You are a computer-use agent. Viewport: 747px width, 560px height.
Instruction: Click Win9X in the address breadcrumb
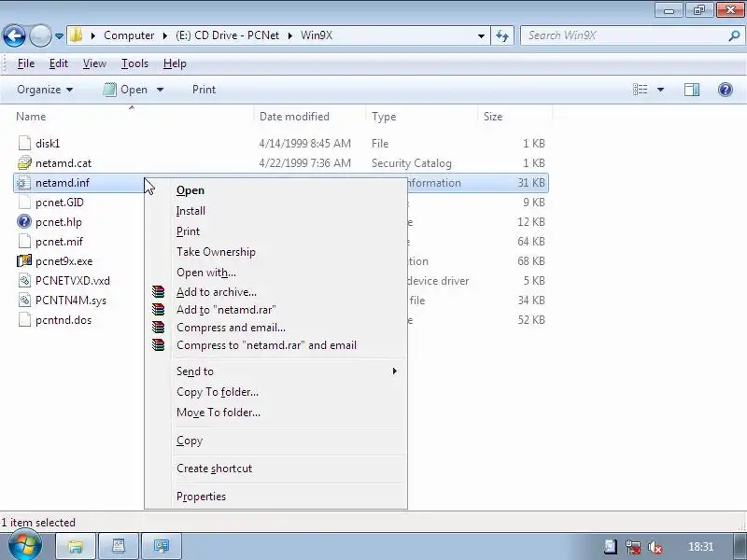coord(317,35)
